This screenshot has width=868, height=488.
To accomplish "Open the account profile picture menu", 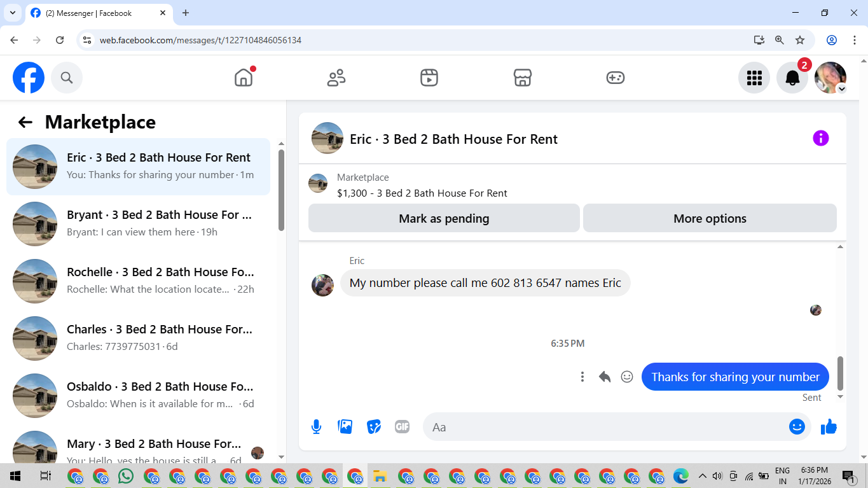I will pos(830,78).
